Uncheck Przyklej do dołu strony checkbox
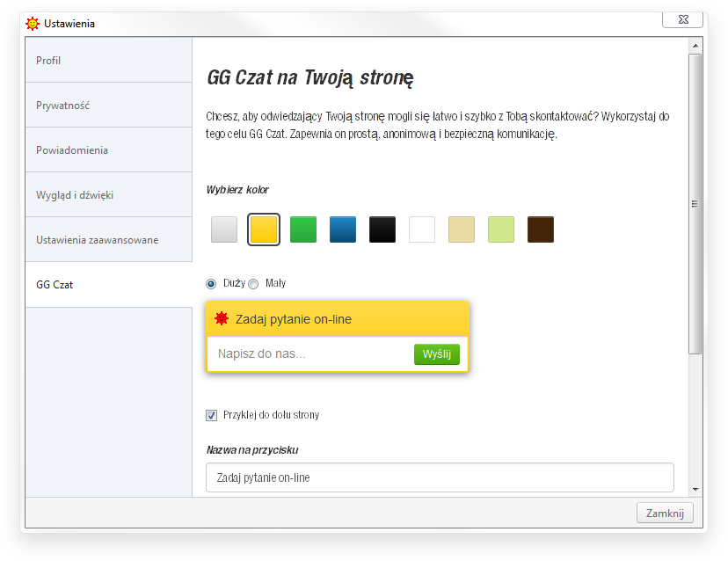Image resolution: width=728 pixels, height=561 pixels. tap(211, 415)
